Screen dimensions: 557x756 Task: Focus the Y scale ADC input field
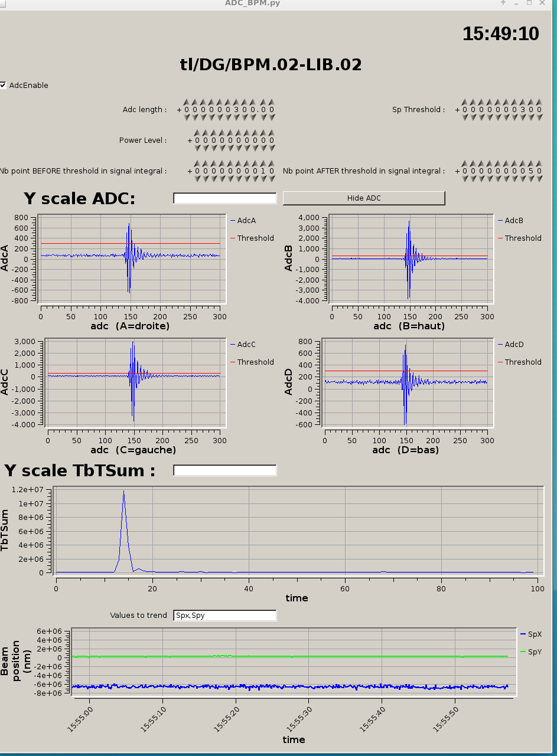click(224, 198)
